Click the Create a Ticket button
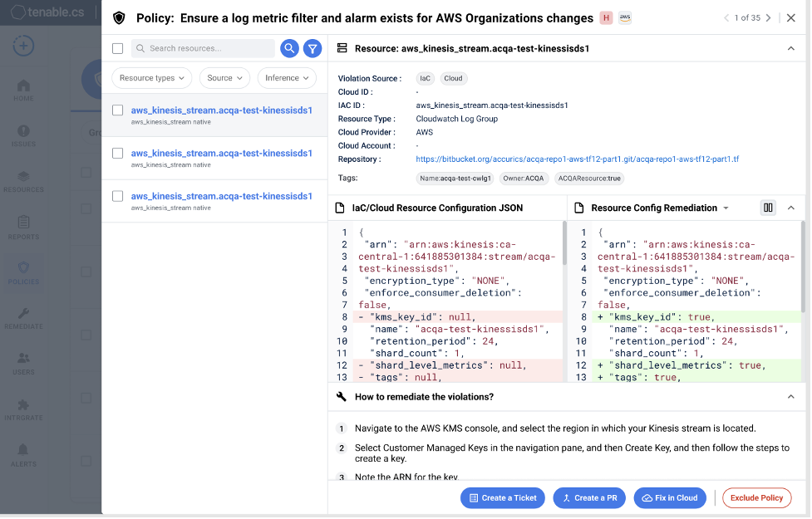812x519 pixels. [503, 498]
